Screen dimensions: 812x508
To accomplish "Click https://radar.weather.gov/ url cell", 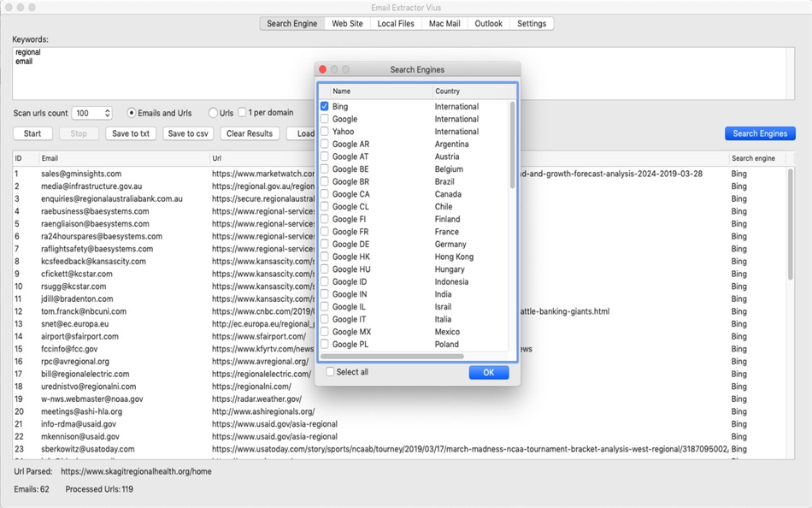I will (x=256, y=399).
